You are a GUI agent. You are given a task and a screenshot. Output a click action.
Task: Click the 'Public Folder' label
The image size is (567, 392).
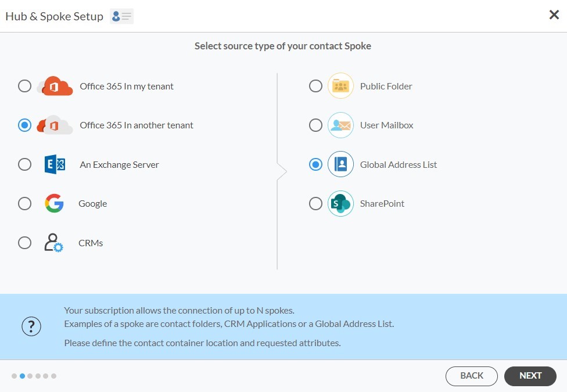(386, 87)
